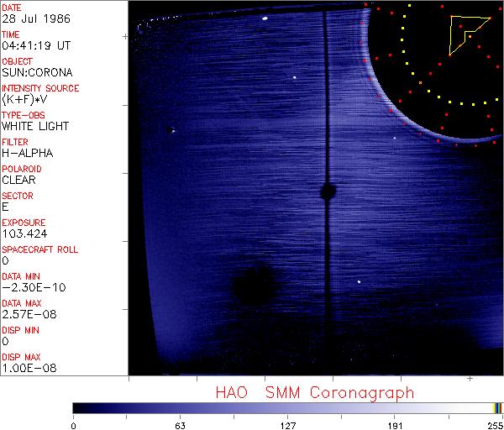The height and width of the screenshot is (430, 504).
Task: Select the SUN:CORONA object value
Action: pos(36,72)
